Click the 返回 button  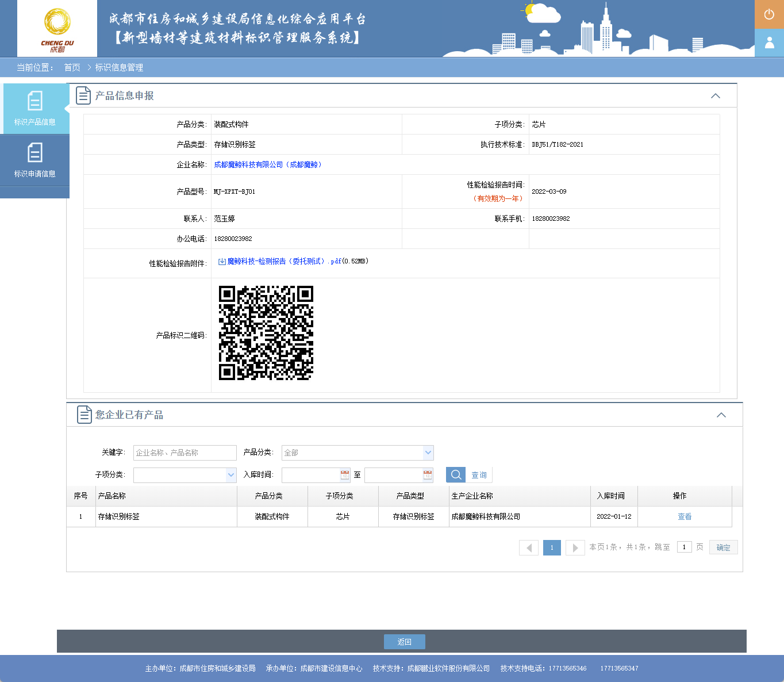point(405,642)
